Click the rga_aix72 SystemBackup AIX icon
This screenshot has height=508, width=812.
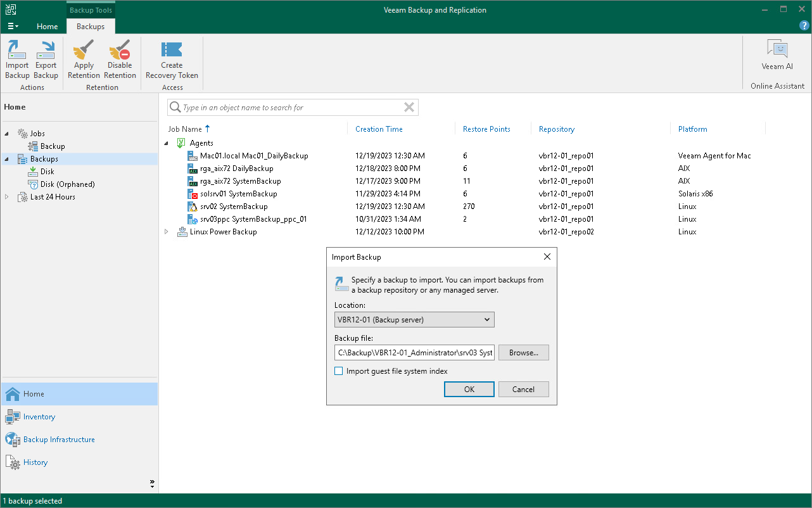(193, 181)
